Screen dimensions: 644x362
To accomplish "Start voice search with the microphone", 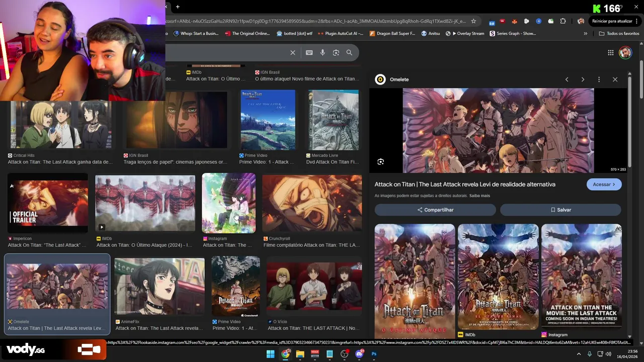I will pyautogui.click(x=323, y=52).
